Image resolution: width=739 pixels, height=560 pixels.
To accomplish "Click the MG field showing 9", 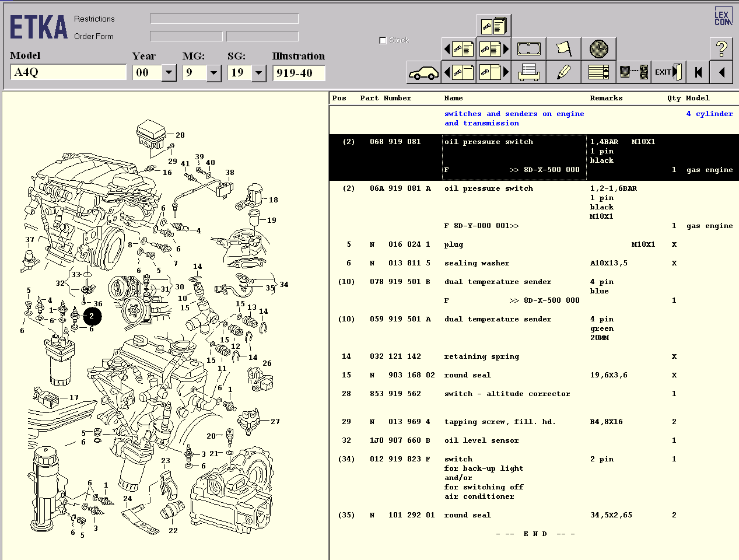I will pyautogui.click(x=195, y=73).
